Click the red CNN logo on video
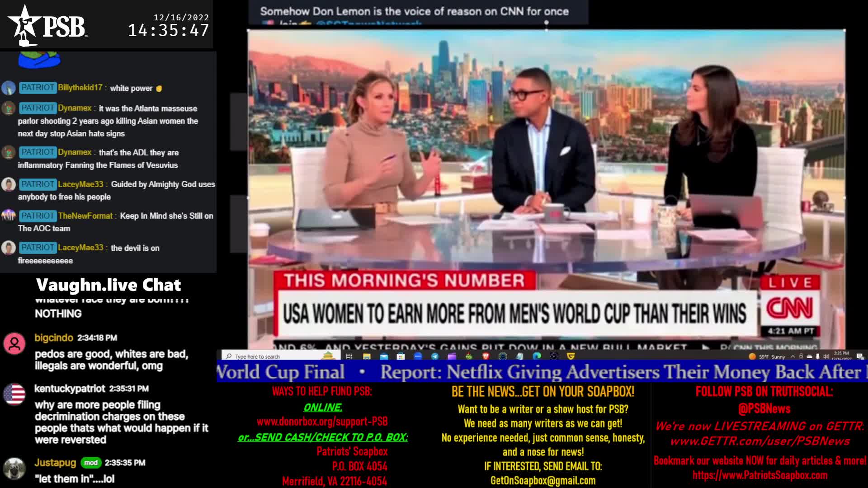Image resolution: width=868 pixels, height=488 pixels. click(x=789, y=309)
